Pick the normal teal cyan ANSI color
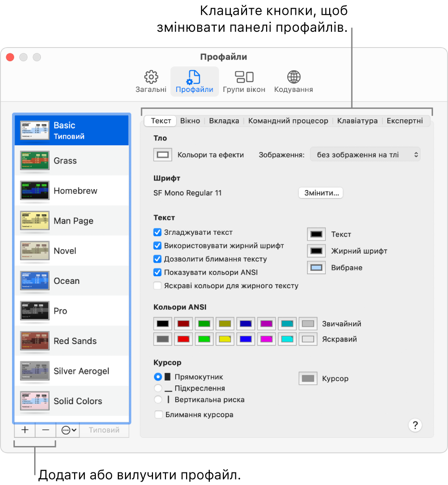The image size is (448, 485). 287,323
